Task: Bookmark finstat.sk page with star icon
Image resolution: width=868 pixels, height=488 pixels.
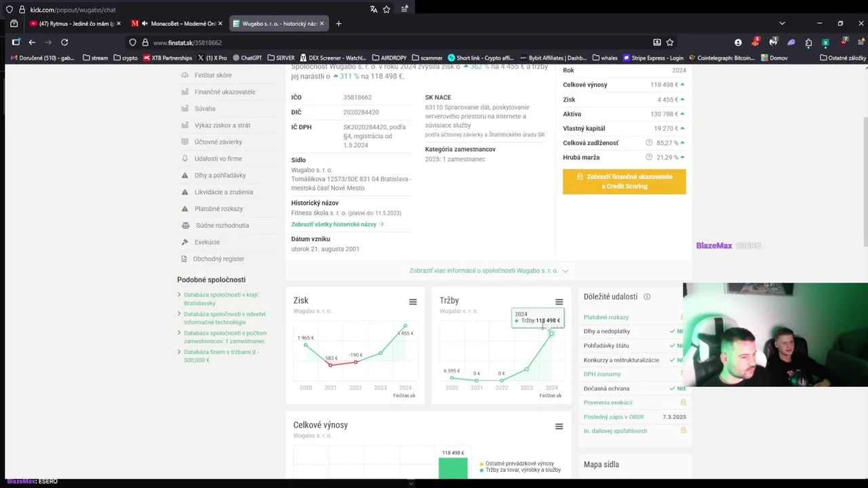Action: [x=670, y=42]
